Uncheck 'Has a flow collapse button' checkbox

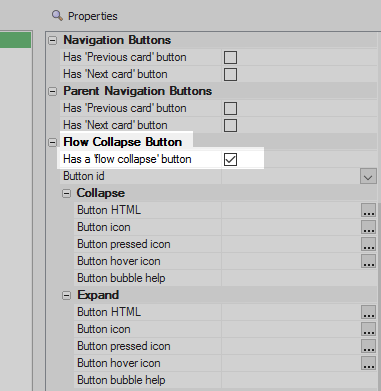tap(230, 159)
